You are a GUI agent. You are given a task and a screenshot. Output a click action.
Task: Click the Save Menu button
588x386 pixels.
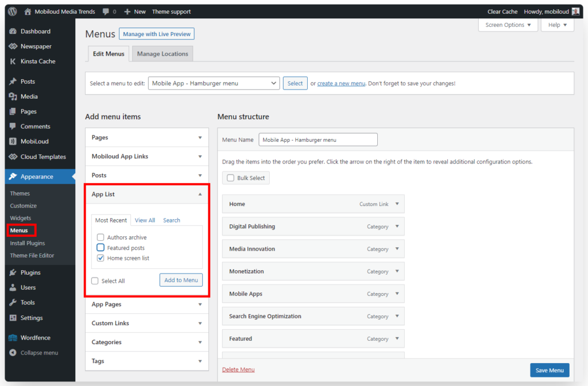coord(550,370)
